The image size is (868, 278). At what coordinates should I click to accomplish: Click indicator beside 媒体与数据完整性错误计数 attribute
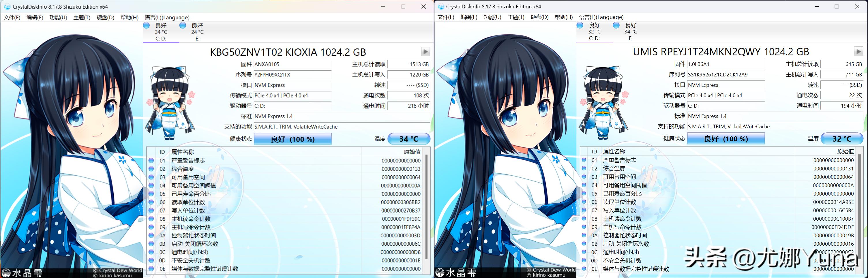[x=151, y=269]
